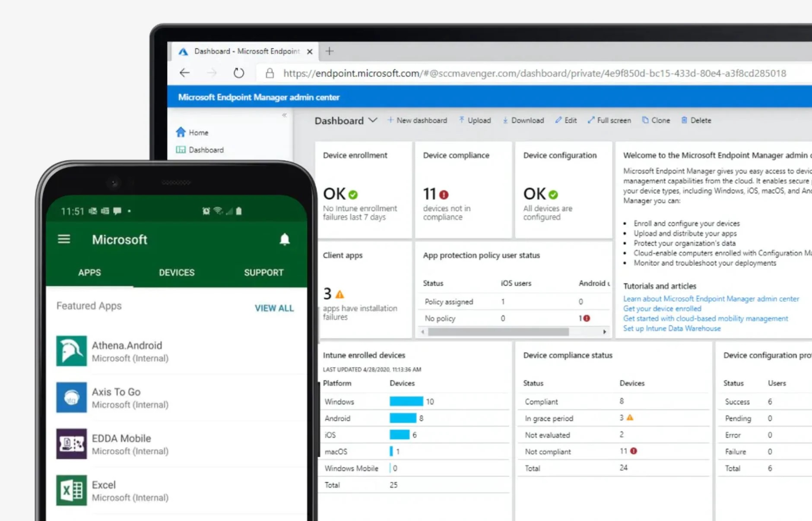Click the scrollbar left arrow in App protection
The image size is (812, 521).
coord(423,332)
